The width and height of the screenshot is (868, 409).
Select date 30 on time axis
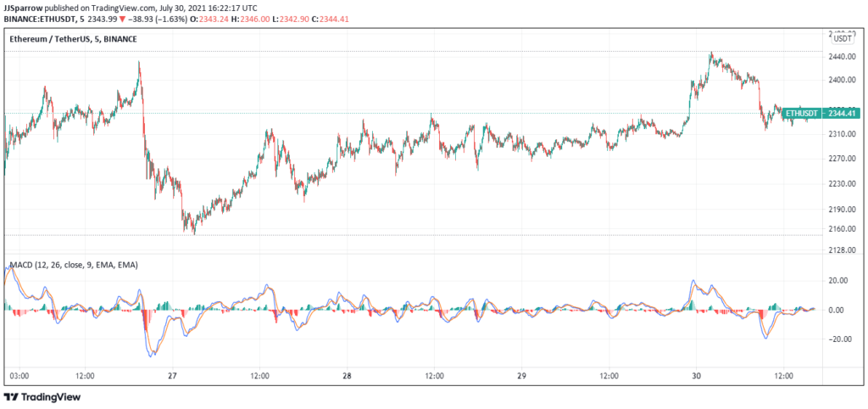coord(696,375)
